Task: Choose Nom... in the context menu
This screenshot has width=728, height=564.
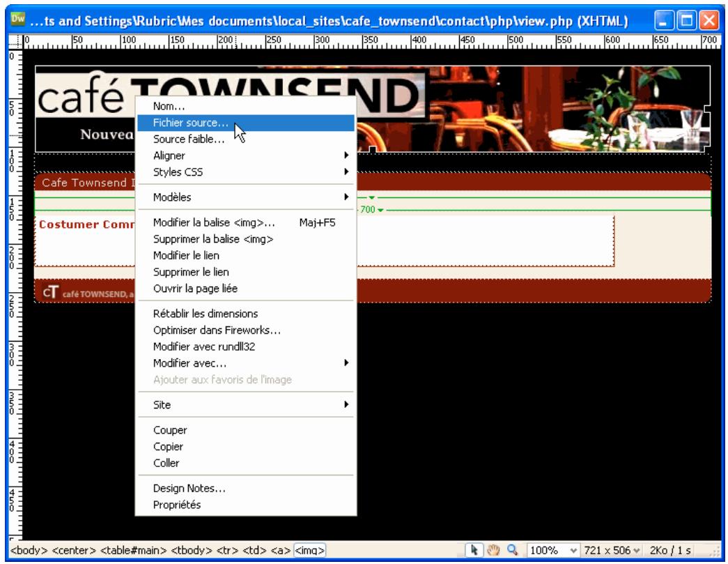Action: [x=245, y=106]
